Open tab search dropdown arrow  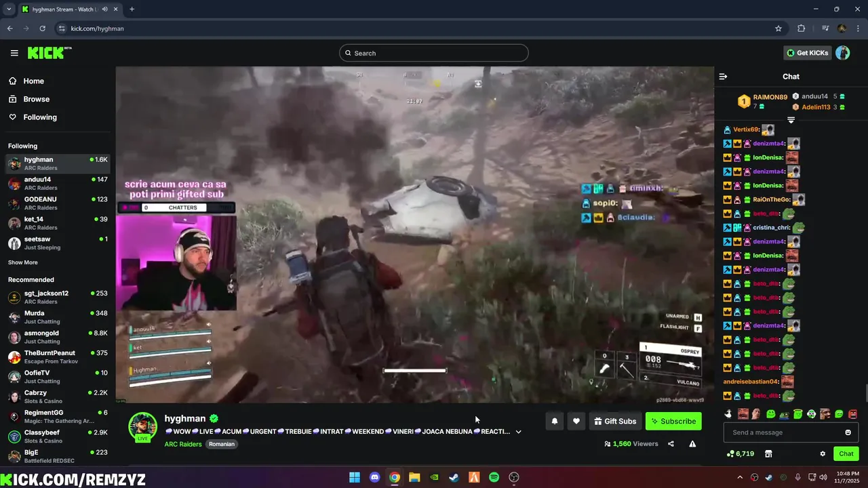click(9, 9)
